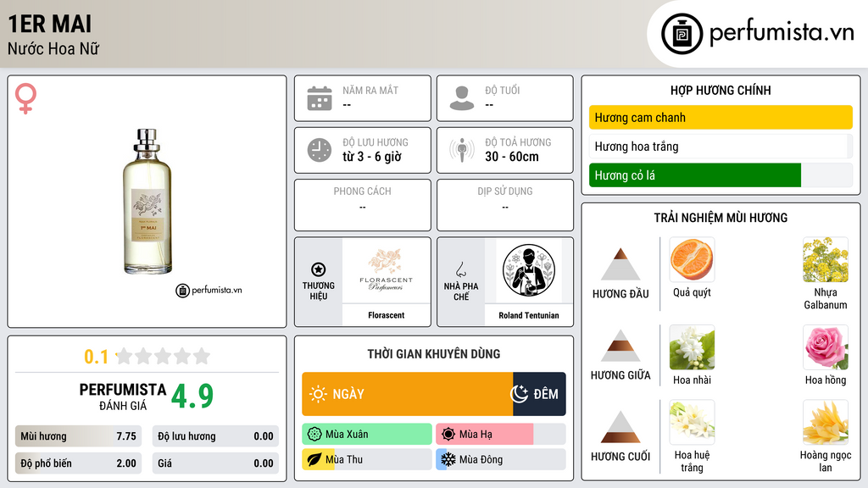Image resolution: width=868 pixels, height=488 pixels.
Task: Select the Hoa nhài jasmine note image
Action: point(692,347)
